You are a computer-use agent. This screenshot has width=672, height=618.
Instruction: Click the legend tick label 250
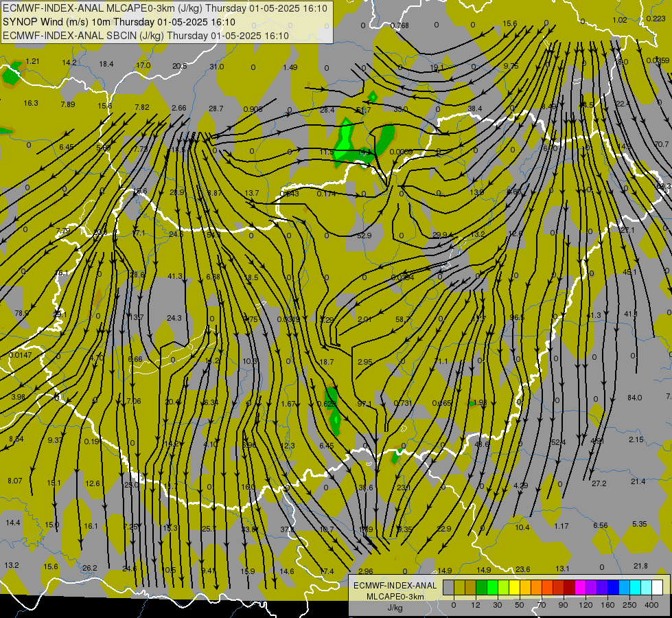pos(629,605)
